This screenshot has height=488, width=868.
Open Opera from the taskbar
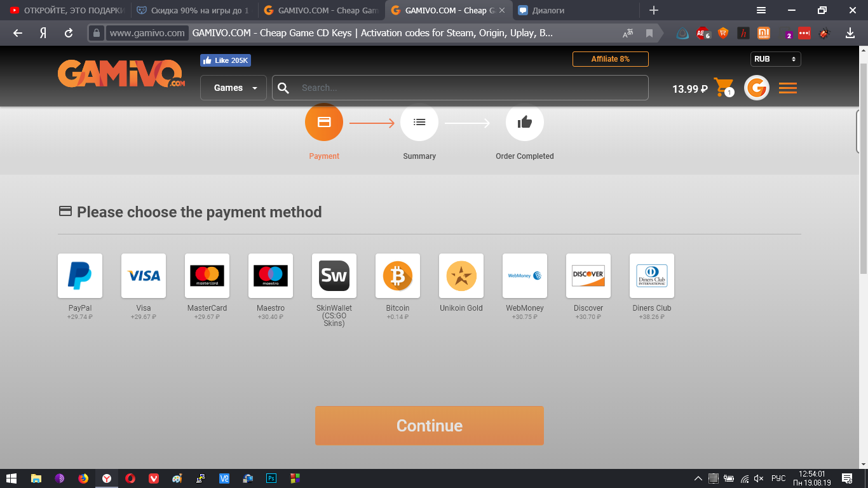coord(130,478)
